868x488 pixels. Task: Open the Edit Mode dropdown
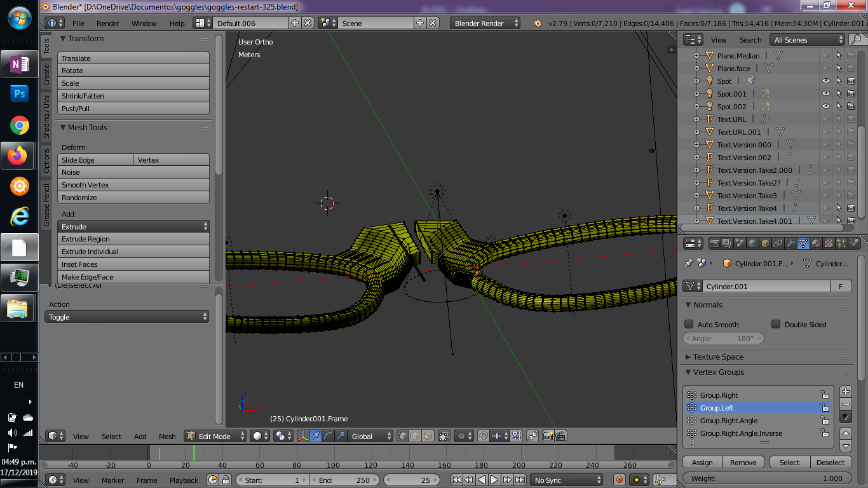point(215,436)
